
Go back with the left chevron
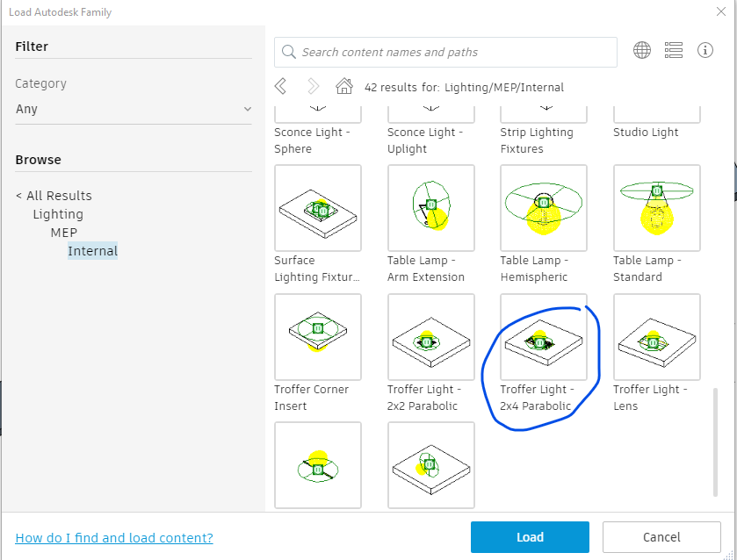coord(280,86)
